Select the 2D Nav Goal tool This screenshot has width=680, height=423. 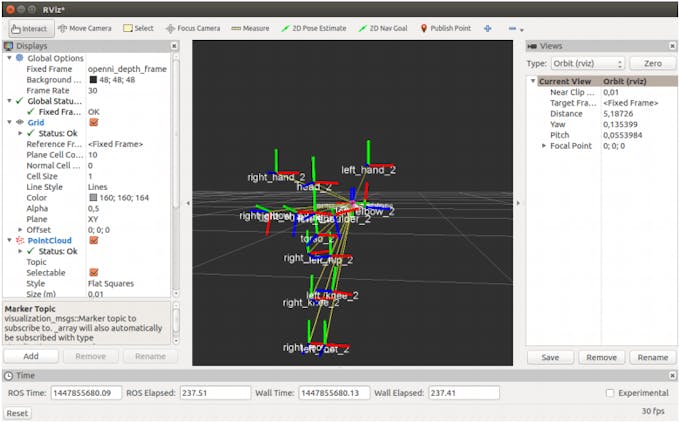(383, 28)
